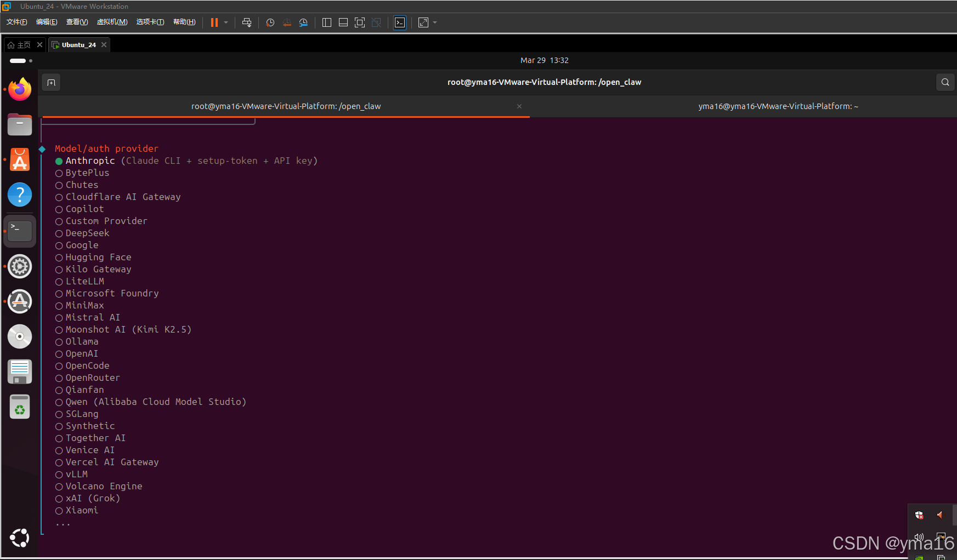Open a new terminal tab button

coord(51,82)
